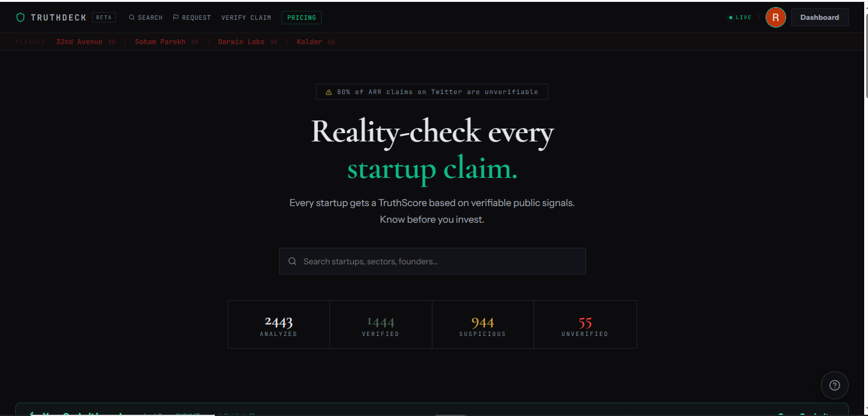Click the PRICING button
The image size is (868, 416).
301,17
